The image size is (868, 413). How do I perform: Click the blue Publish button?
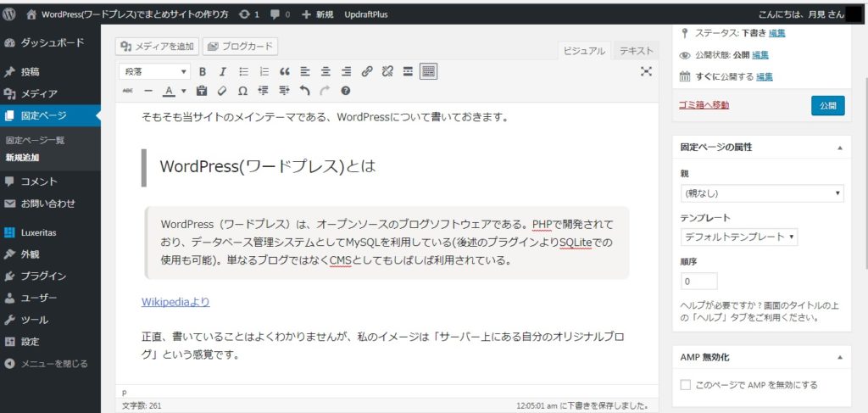(828, 106)
